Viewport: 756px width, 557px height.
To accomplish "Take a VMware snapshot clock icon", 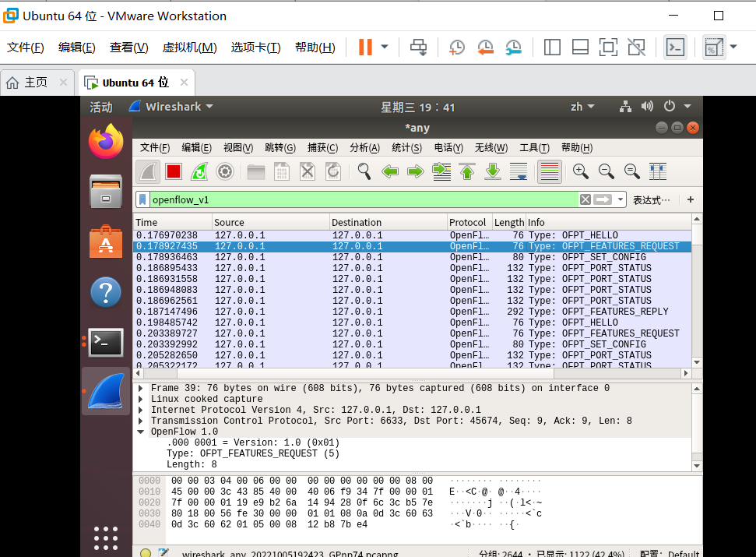I will tap(456, 48).
